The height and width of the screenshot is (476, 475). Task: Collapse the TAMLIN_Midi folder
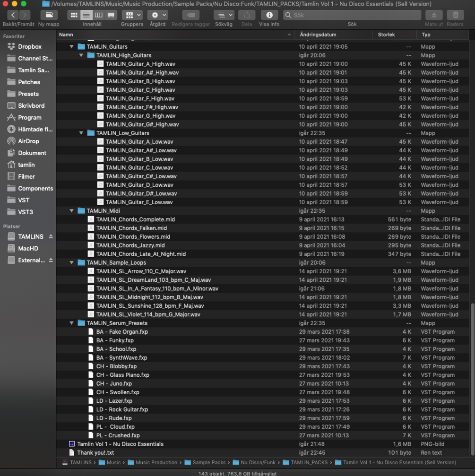point(72,211)
